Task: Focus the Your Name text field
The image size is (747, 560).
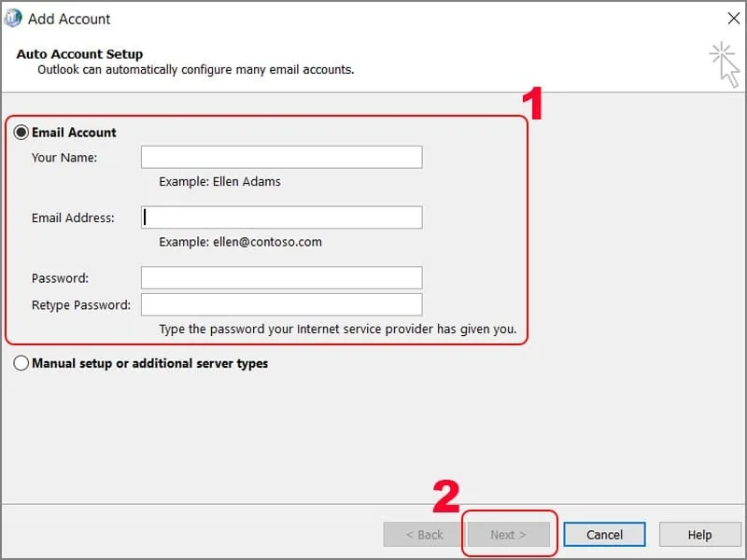Action: click(281, 157)
